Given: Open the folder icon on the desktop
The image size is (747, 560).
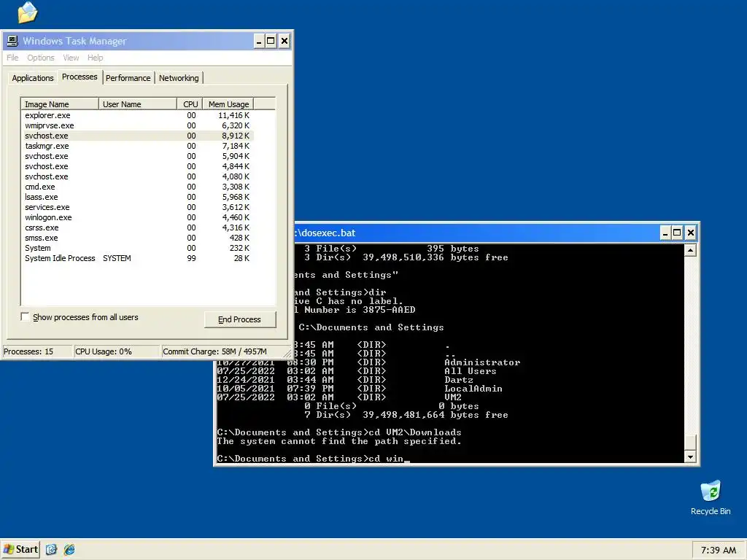Looking at the screenshot, I should coord(27,12).
